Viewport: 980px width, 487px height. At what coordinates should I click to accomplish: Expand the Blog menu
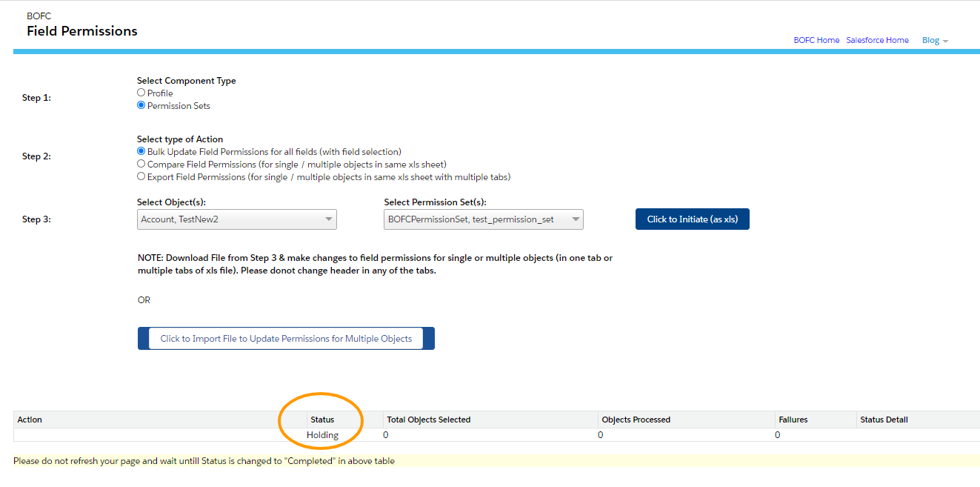pyautogui.click(x=935, y=40)
